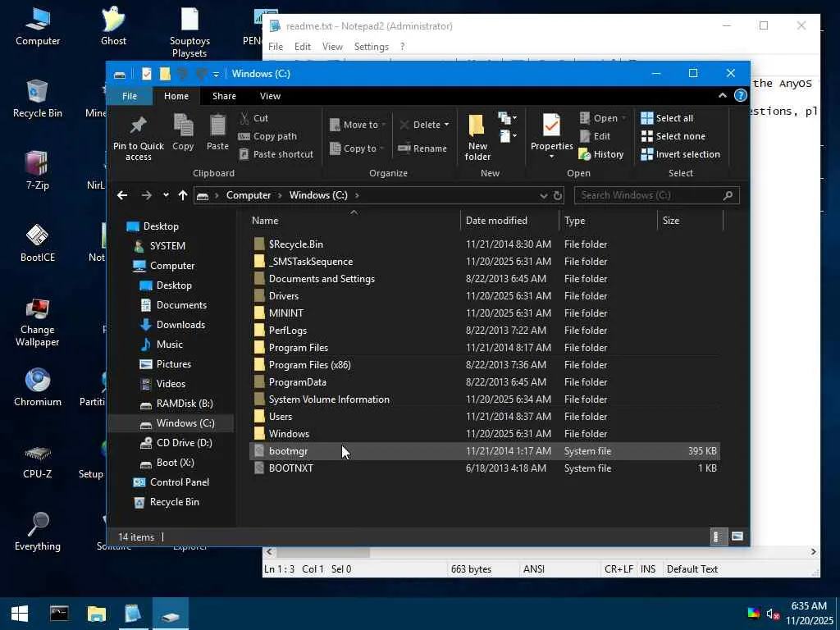Open Command Prompt from the taskbar
Image resolution: width=840 pixels, height=630 pixels.
[x=59, y=614]
